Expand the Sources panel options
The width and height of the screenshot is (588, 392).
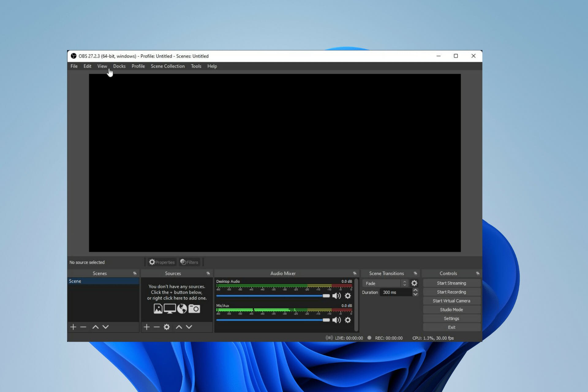[208, 273]
